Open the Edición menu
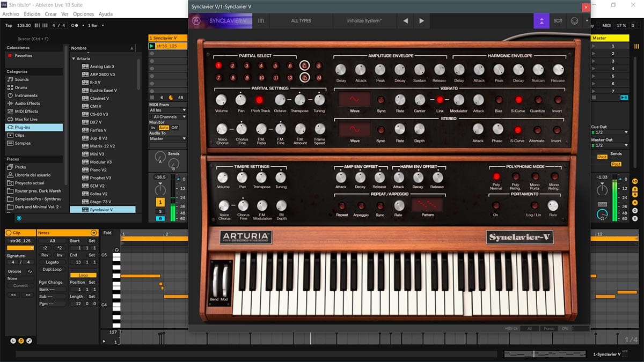Viewport: 644px width, 362px height. [x=32, y=14]
